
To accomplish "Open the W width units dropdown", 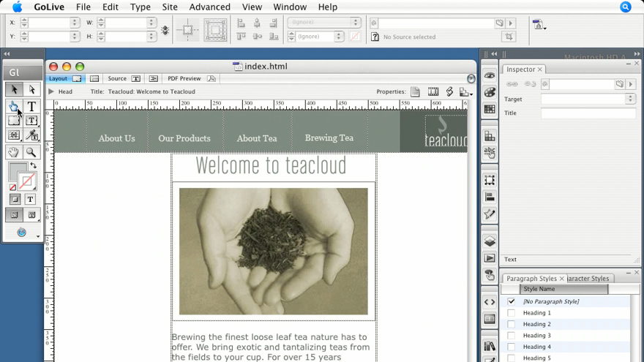I will 151,23.
